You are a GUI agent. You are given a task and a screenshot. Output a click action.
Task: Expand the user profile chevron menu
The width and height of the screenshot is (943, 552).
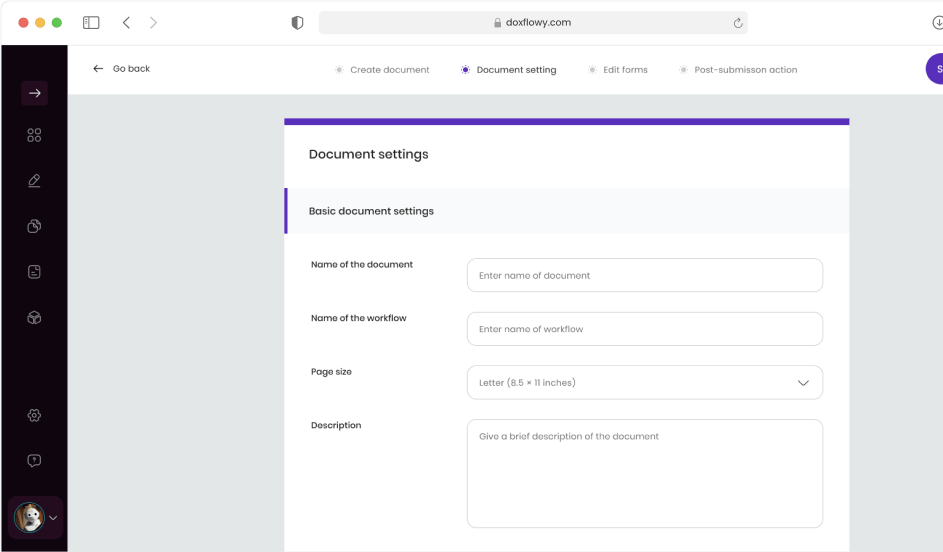pos(53,518)
